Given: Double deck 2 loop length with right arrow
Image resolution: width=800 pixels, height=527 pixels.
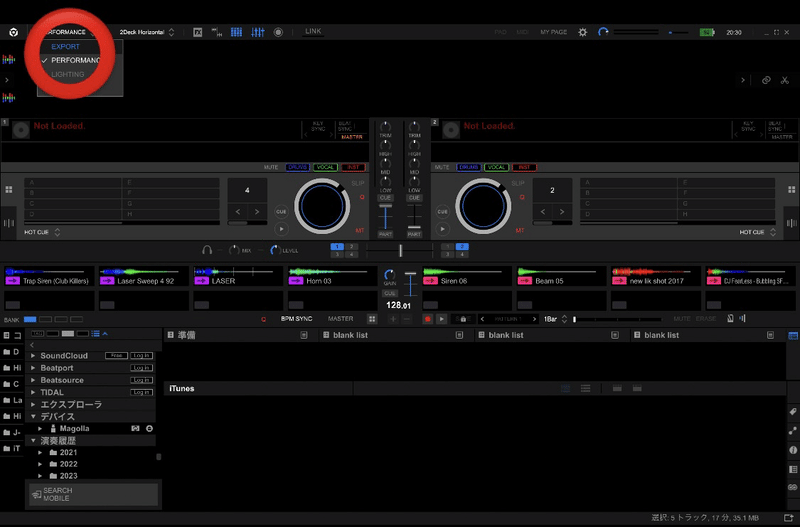Looking at the screenshot, I should point(562,211).
